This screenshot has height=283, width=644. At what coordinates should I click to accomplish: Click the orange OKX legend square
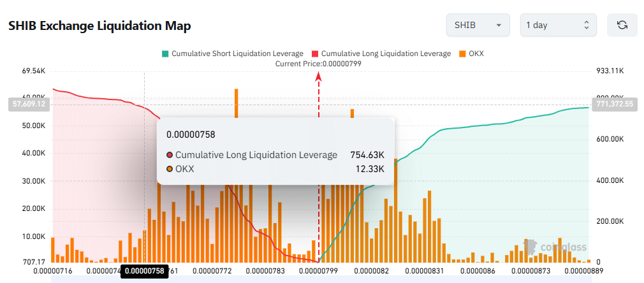coord(462,54)
